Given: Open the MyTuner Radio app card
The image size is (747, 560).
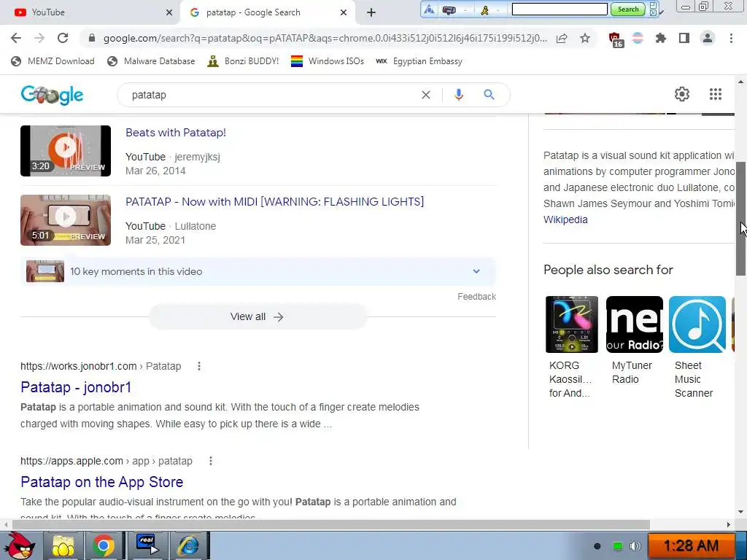Looking at the screenshot, I should (x=634, y=341).
